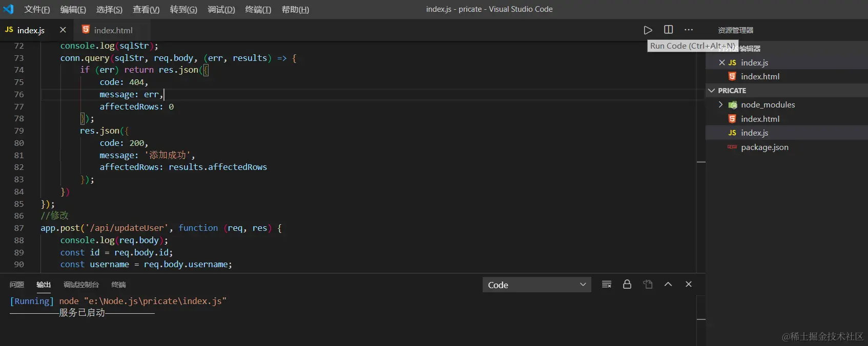Click the VS Code logo icon

pos(9,9)
